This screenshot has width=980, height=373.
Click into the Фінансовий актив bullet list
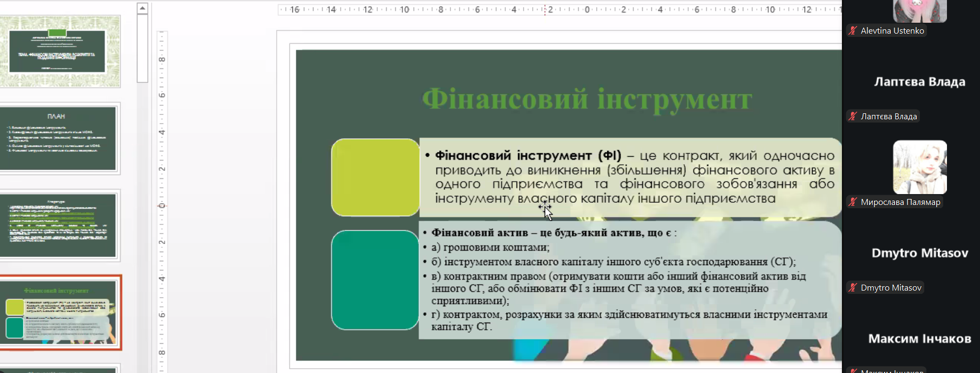[628, 280]
